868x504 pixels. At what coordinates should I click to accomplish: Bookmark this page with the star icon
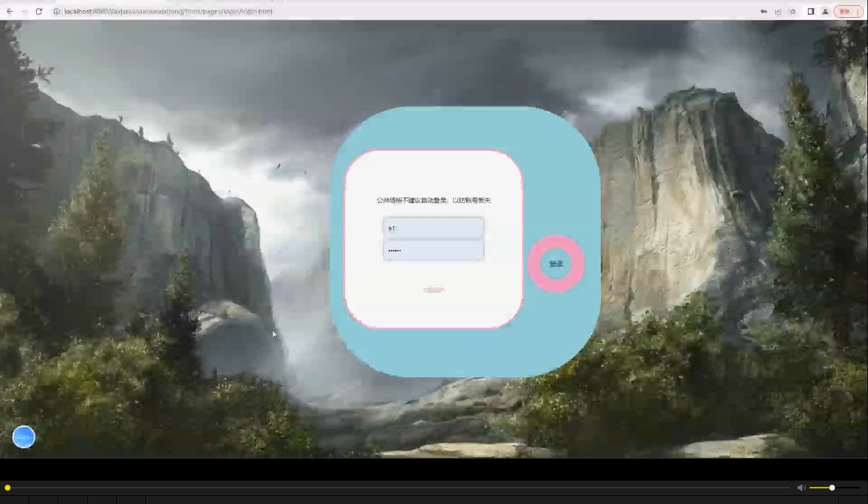(792, 11)
